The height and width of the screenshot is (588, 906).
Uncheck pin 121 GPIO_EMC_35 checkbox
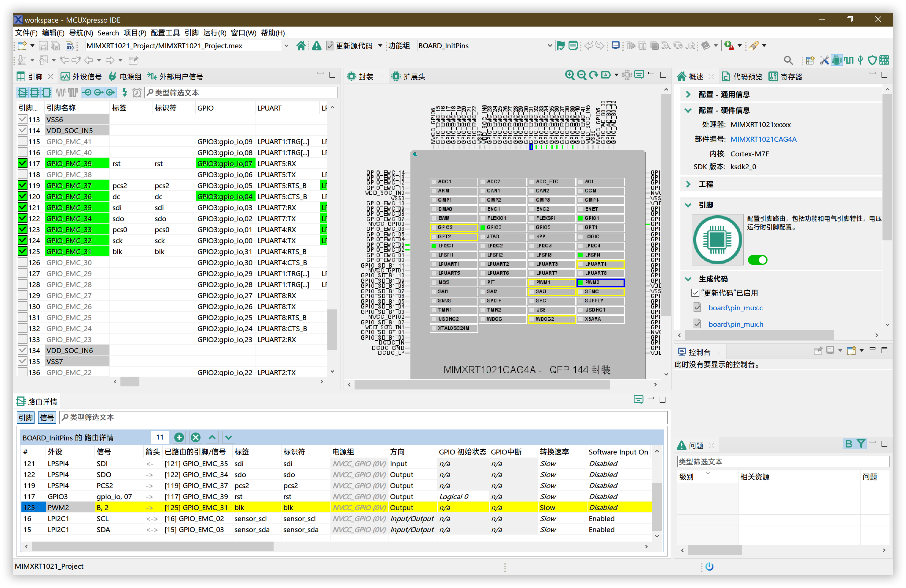[22, 208]
